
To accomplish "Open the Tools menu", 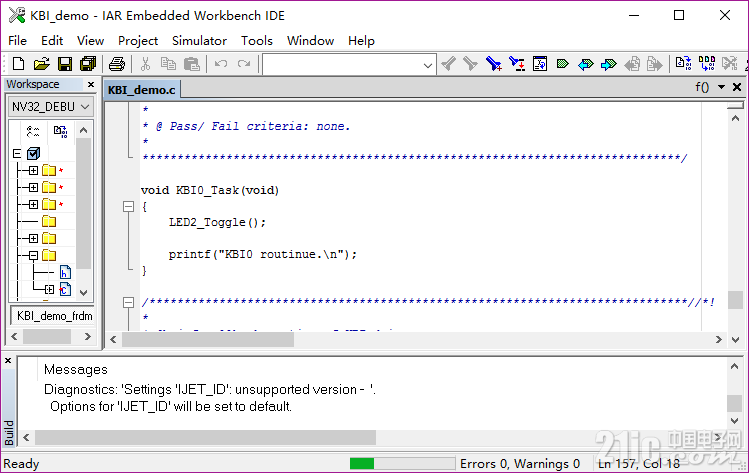I will pos(257,41).
